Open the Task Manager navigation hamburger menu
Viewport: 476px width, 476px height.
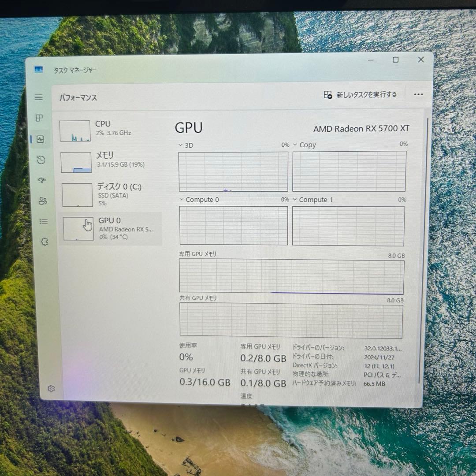pyautogui.click(x=39, y=97)
